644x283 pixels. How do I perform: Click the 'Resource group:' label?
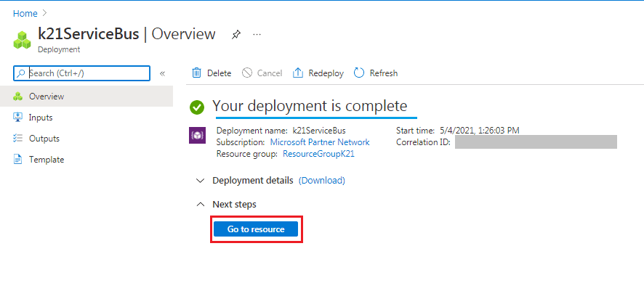coord(247,155)
